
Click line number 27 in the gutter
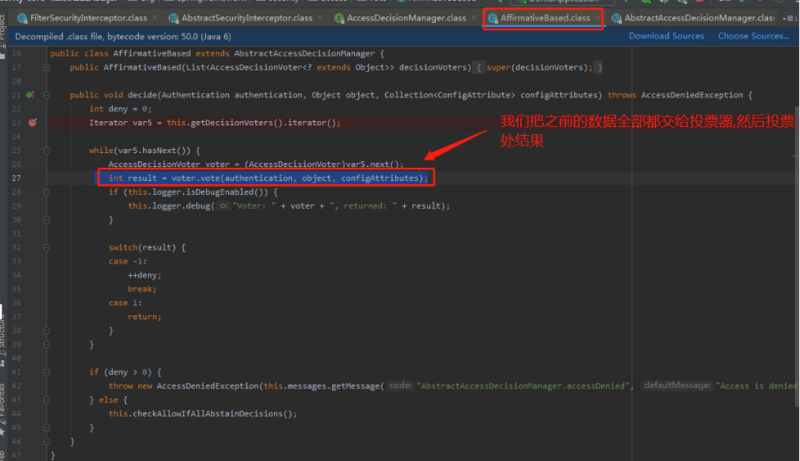[x=16, y=178]
